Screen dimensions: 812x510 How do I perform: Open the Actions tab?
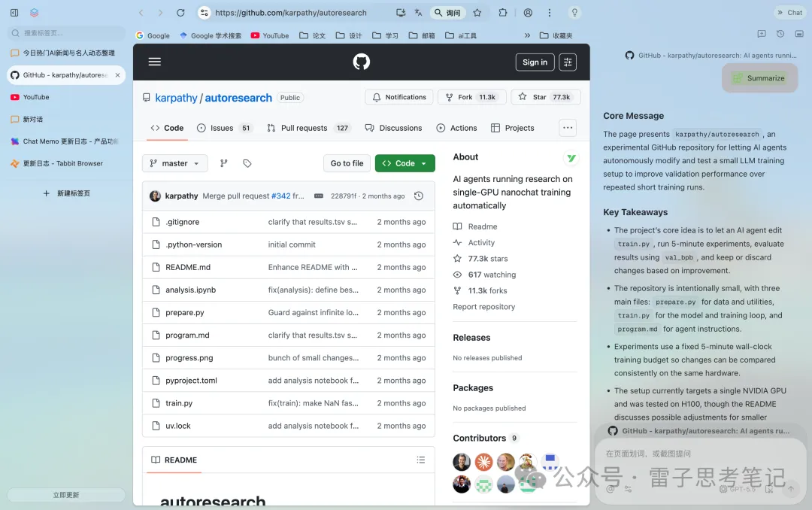pos(457,128)
